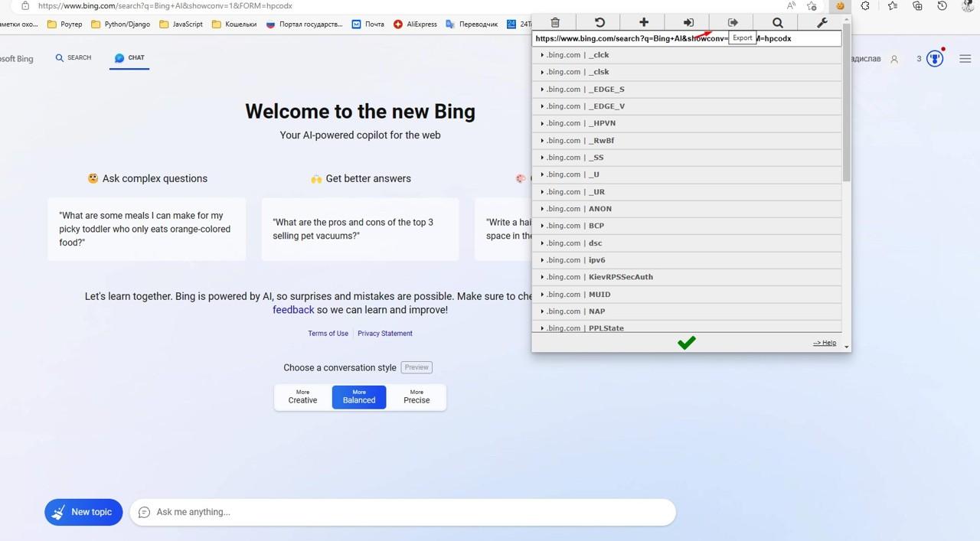Open the browser Extensions puzzle icon
This screenshot has width=980, height=541.
click(x=865, y=5)
